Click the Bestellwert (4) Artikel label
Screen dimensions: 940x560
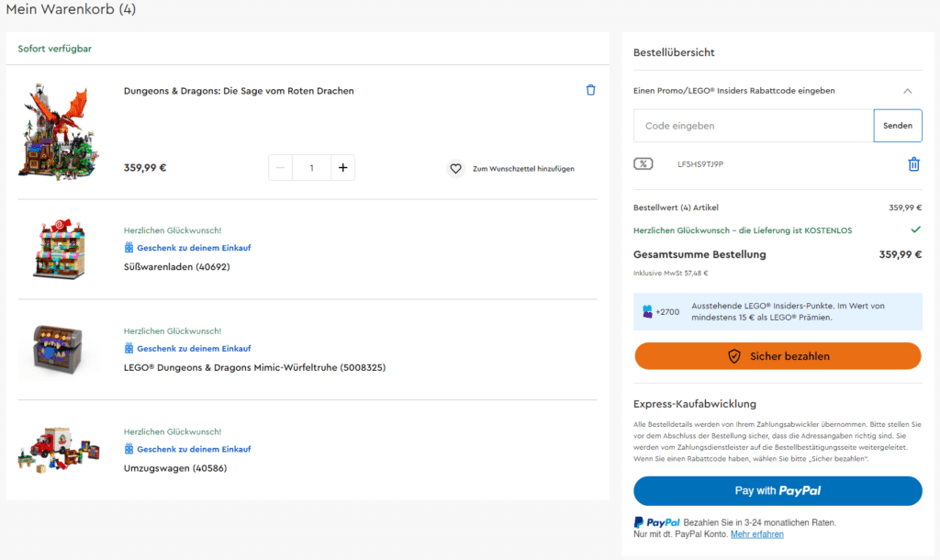tap(676, 207)
